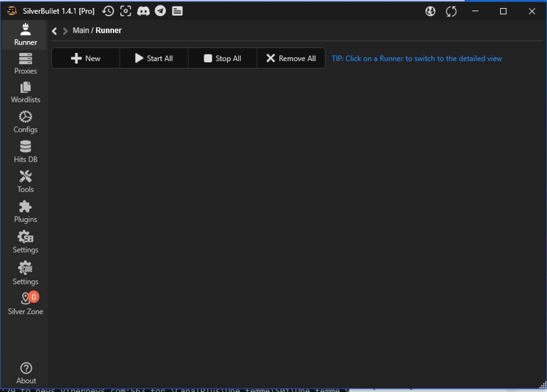Image resolution: width=547 pixels, height=392 pixels.
Task: Open the Tools section
Action: point(26,182)
